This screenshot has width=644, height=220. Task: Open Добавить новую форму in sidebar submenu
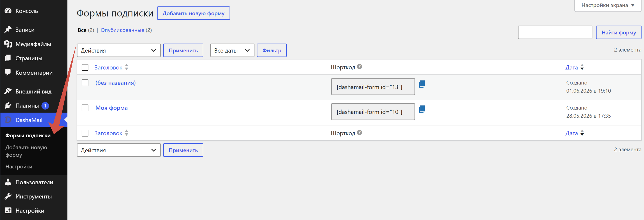pos(26,151)
